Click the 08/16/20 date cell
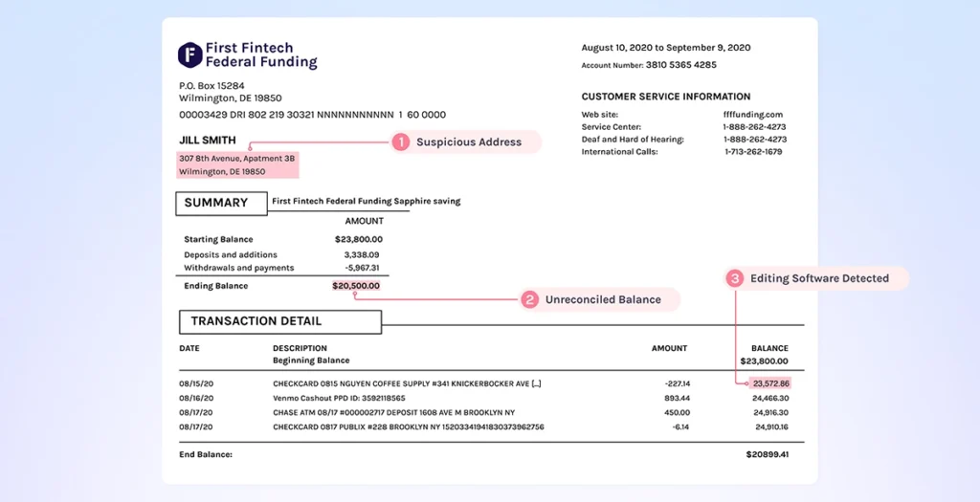Viewport: 980px width, 502px height. (196, 399)
